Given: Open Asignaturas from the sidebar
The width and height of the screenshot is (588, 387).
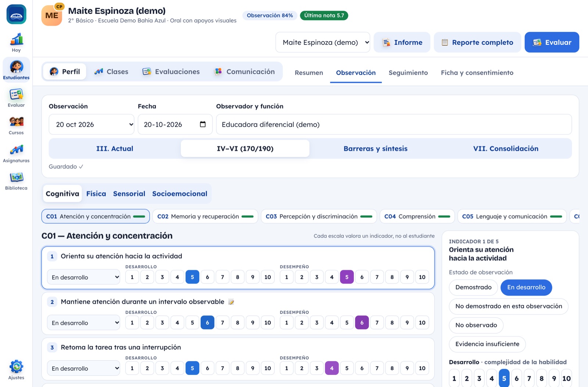Looking at the screenshot, I should click(16, 153).
